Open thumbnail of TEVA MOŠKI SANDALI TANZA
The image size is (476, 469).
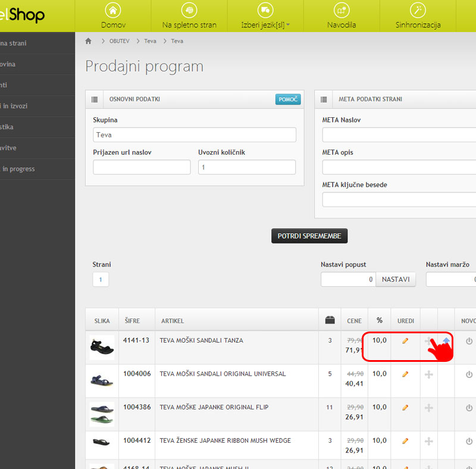point(102,348)
